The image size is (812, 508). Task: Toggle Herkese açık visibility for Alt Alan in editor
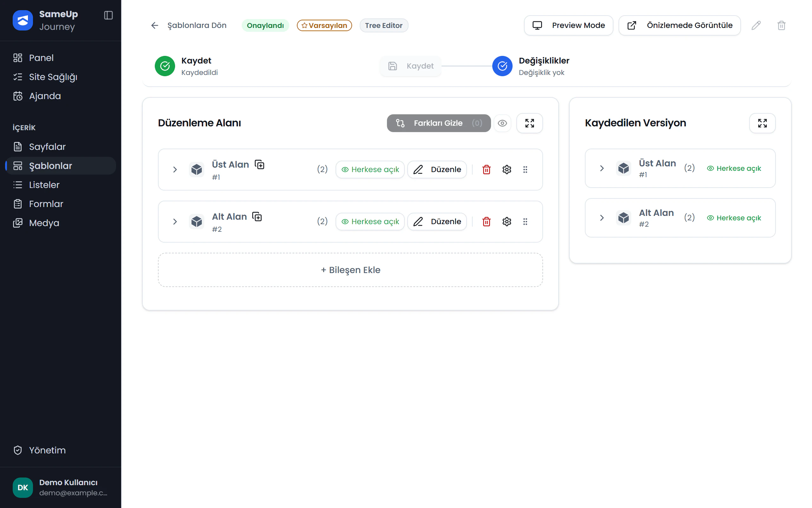[x=370, y=221]
